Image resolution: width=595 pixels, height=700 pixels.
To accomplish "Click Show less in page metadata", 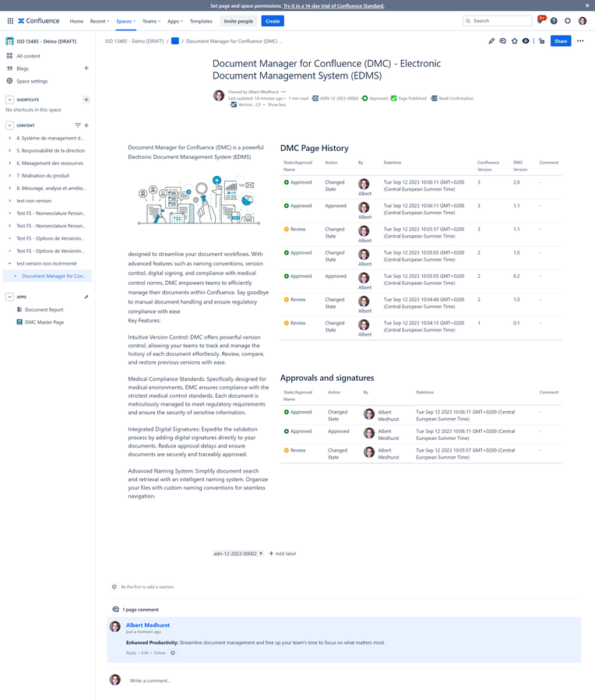I will pos(276,105).
